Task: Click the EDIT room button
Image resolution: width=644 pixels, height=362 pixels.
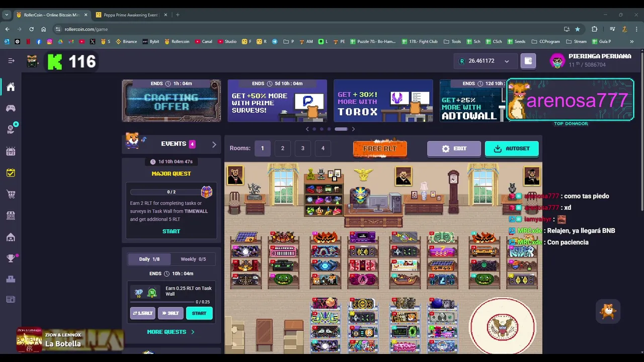Action: click(454, 149)
